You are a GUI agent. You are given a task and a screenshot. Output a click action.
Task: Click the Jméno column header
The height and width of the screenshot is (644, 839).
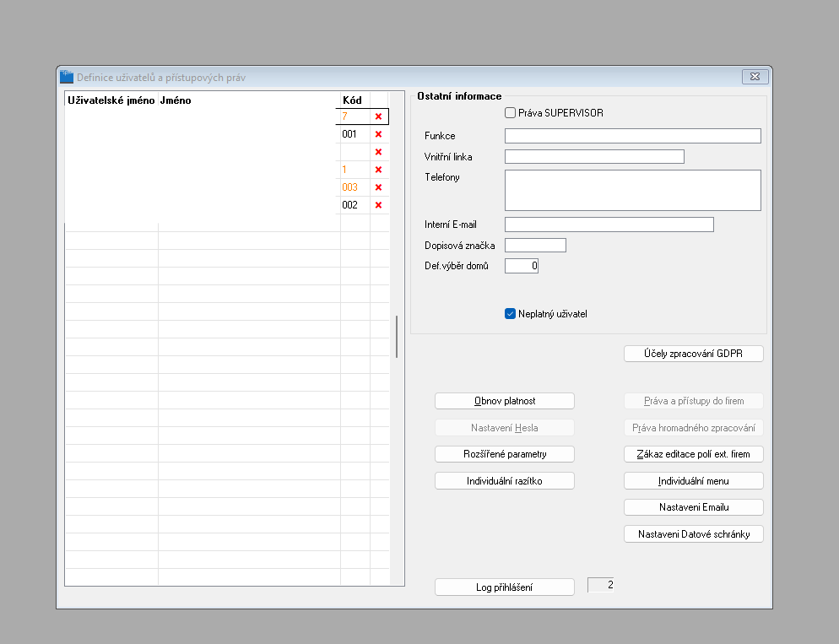pyautogui.click(x=249, y=100)
